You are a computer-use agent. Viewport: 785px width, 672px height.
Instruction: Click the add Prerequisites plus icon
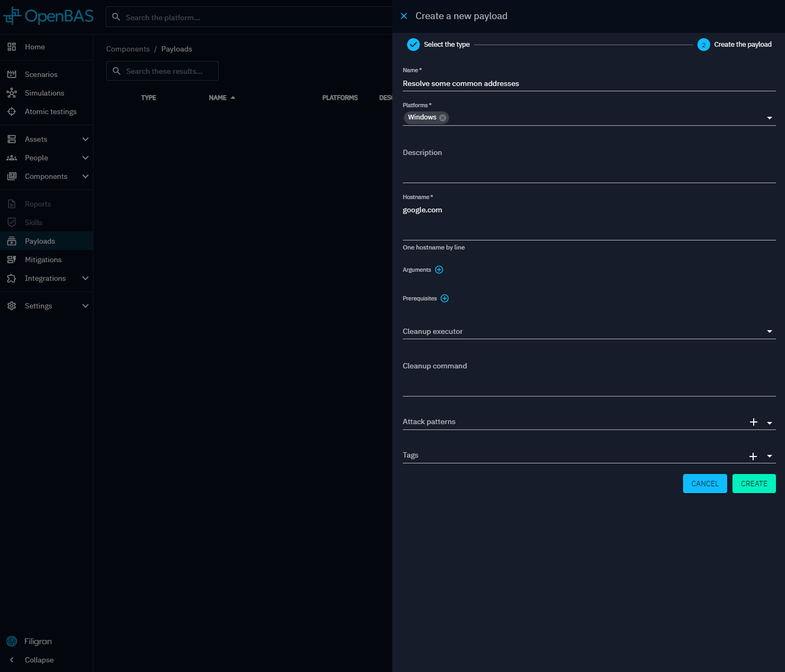click(445, 298)
